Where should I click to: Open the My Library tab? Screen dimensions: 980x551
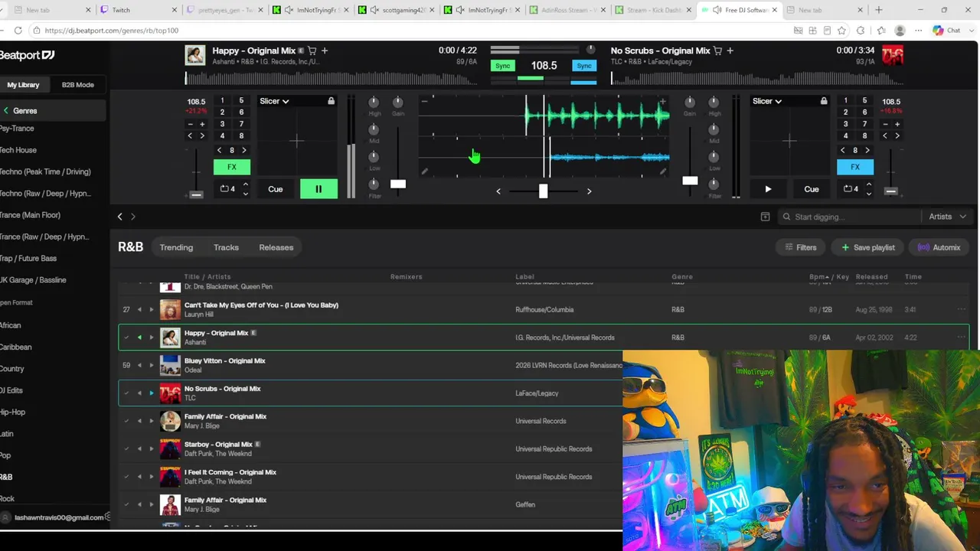[x=23, y=85]
